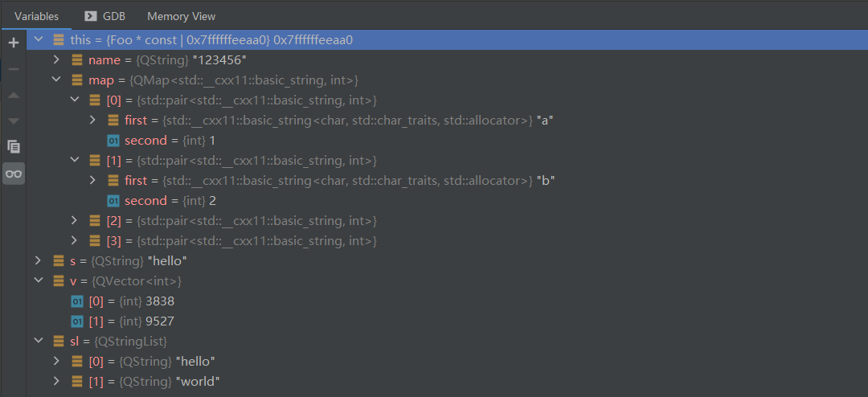
Task: Collapse the sl QStringList node
Action: pos(39,341)
